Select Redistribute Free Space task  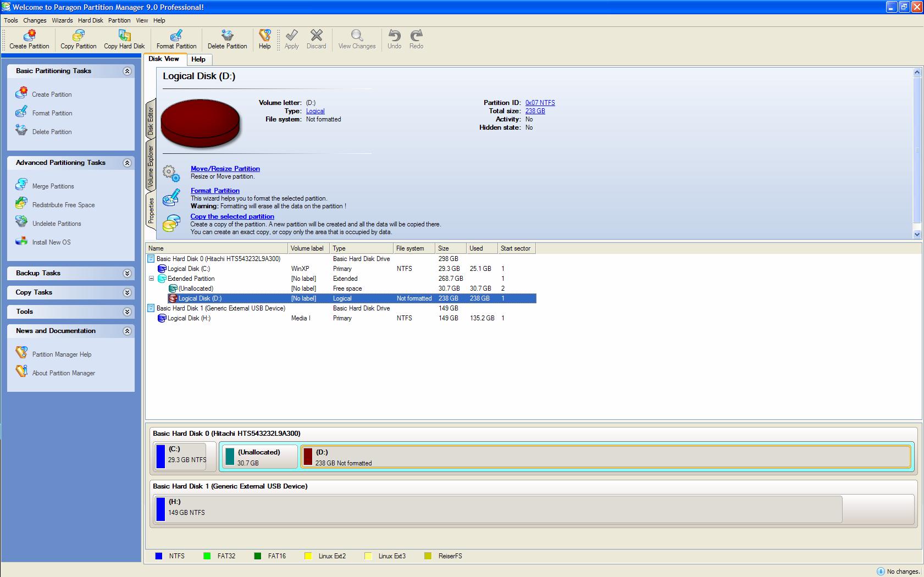tap(63, 205)
